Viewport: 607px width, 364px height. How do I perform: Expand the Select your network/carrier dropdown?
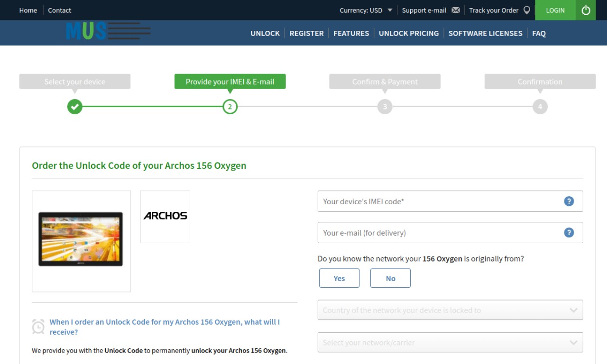(x=450, y=342)
